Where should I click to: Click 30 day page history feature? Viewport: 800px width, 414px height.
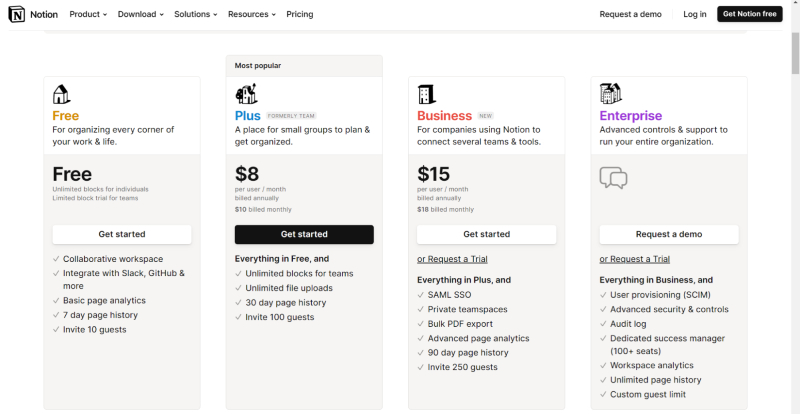pos(285,303)
